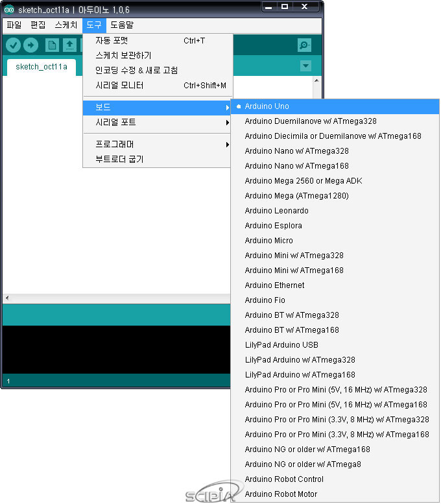This screenshot has width=441, height=504.
Task: Select LilyPad Arduino USB
Action: [335, 345]
